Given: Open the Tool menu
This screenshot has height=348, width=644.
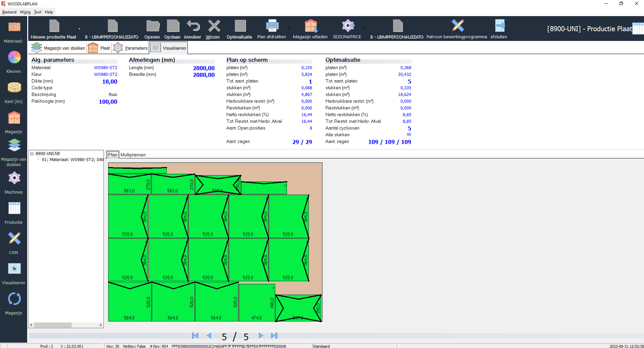Looking at the screenshot, I should [x=38, y=12].
